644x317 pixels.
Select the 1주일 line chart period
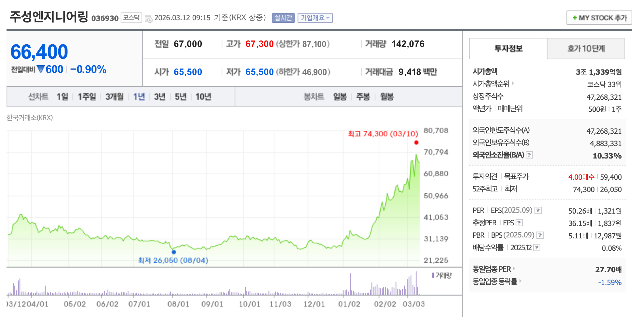87,97
